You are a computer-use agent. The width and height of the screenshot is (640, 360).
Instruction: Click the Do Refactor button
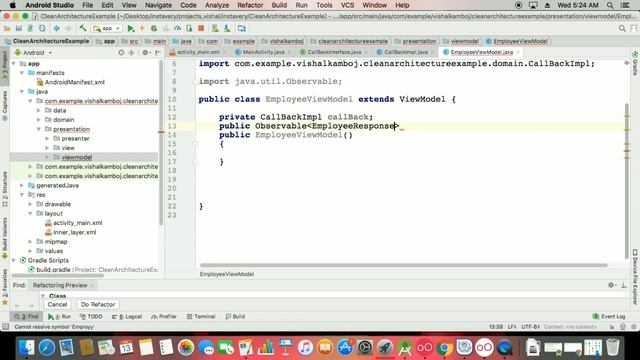98,304
